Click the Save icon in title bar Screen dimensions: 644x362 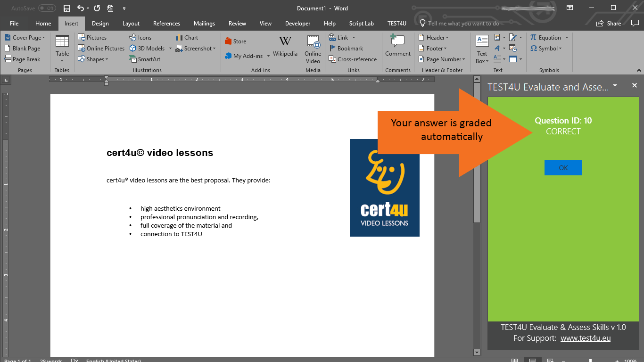click(66, 8)
